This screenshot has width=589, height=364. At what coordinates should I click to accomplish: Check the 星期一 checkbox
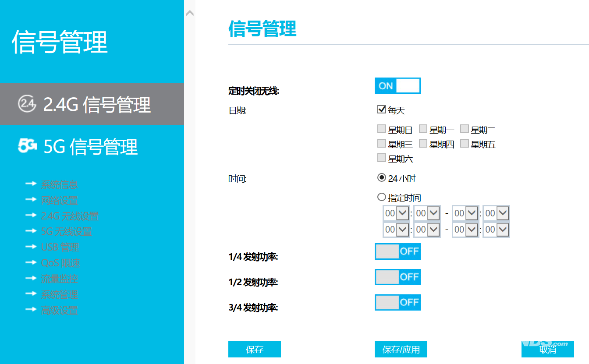[x=423, y=129]
